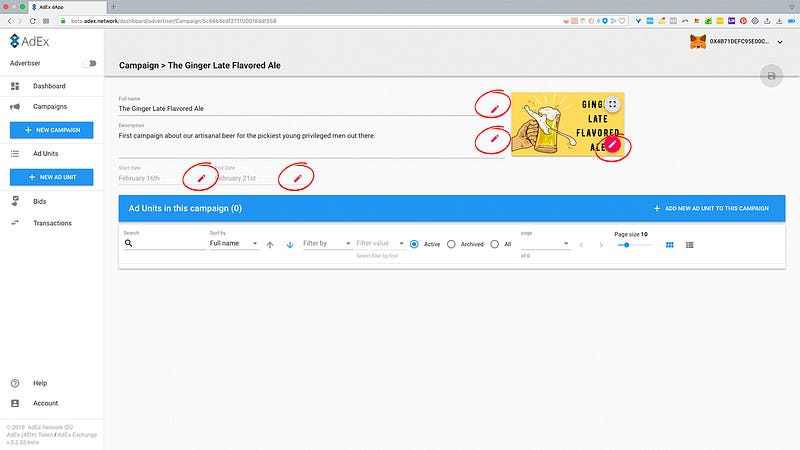Screen dimensions: 800x450
Task: Click the AdEx logo
Action: (30, 41)
